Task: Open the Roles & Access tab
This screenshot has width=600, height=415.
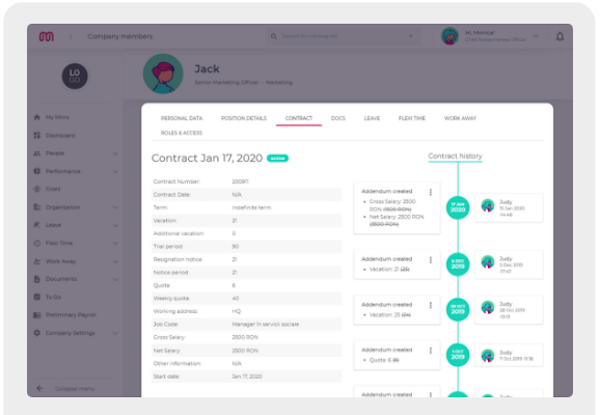Action: tap(181, 132)
